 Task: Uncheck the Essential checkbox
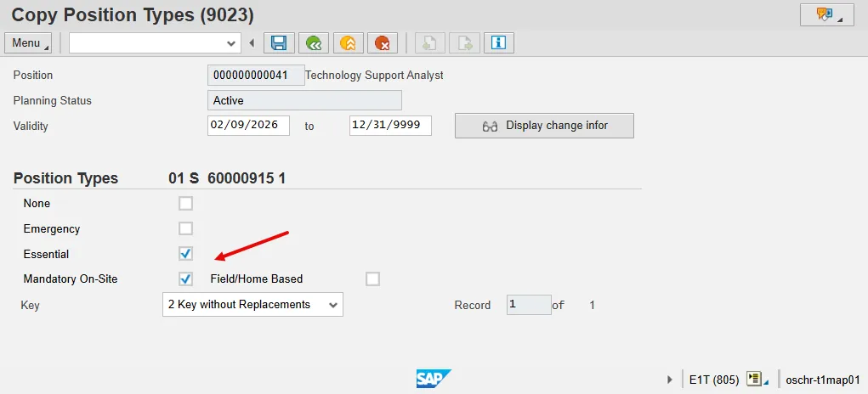[x=185, y=254]
